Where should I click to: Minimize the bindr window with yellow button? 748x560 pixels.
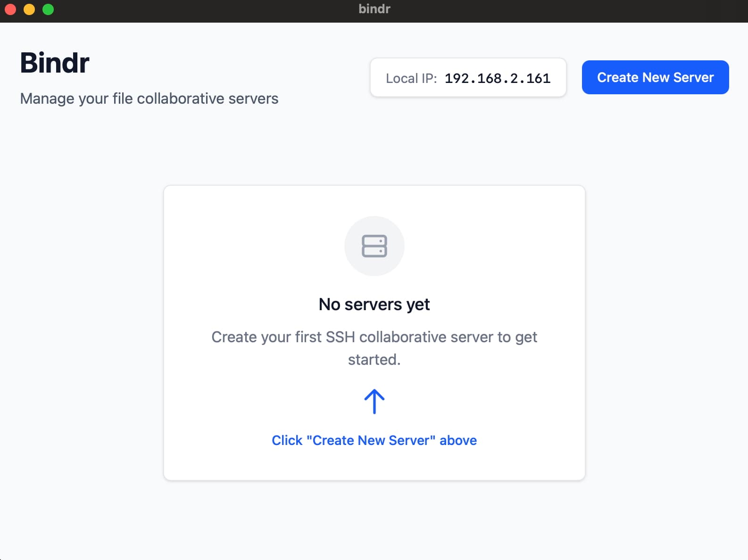click(x=29, y=9)
